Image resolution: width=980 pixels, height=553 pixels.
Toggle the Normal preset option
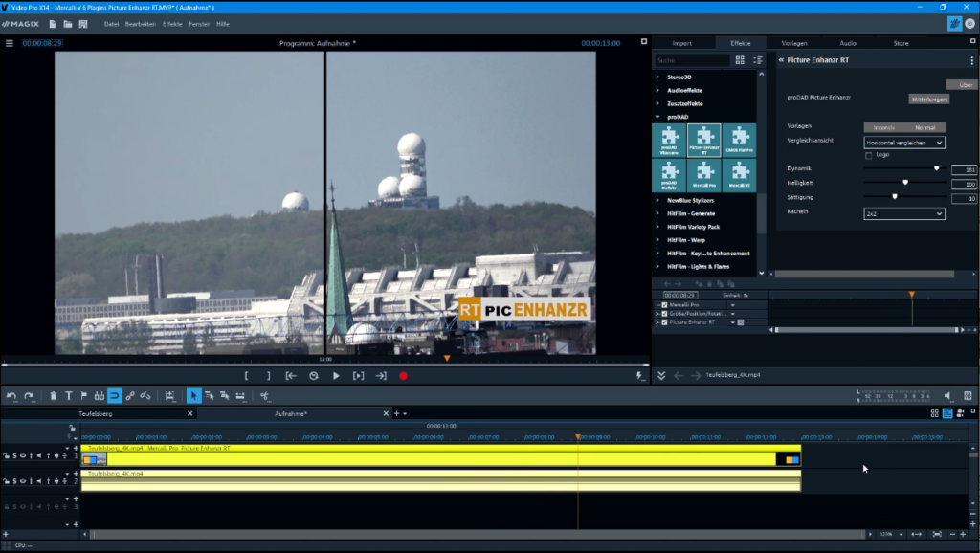(x=925, y=127)
